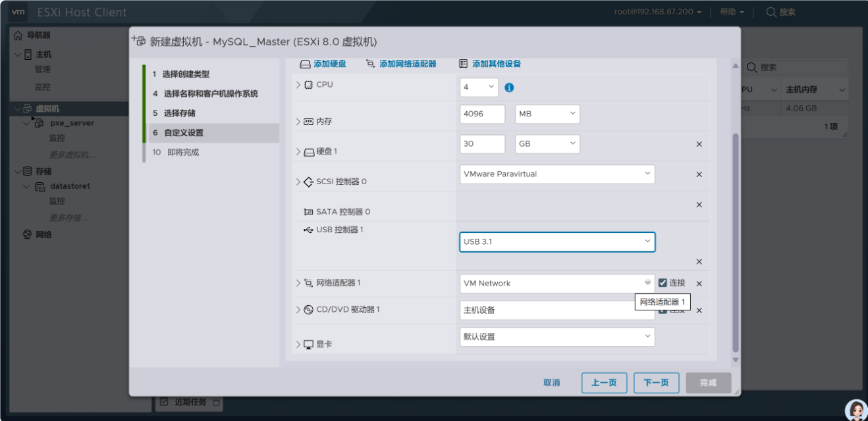Open the 默认设置 video card dropdown
Image resolution: width=868 pixels, height=421 pixels.
pyautogui.click(x=557, y=337)
